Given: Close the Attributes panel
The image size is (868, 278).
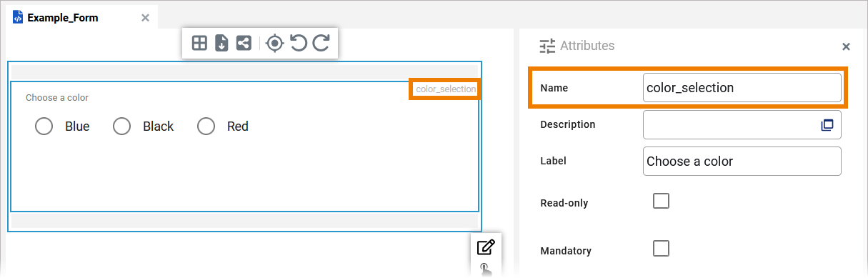Looking at the screenshot, I should click(846, 46).
